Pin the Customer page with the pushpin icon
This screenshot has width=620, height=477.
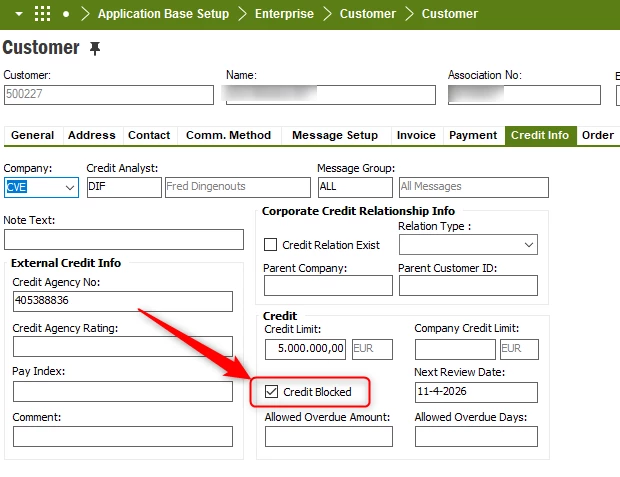click(x=95, y=49)
